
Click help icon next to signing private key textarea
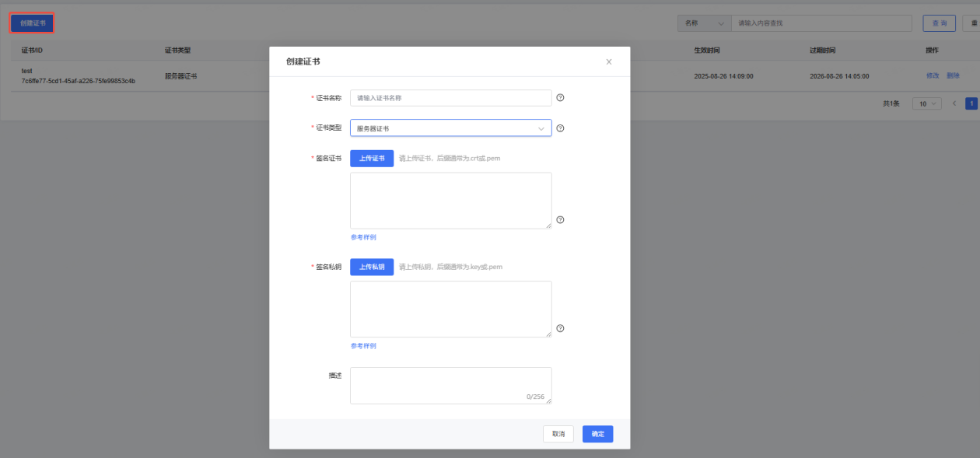coord(560,328)
